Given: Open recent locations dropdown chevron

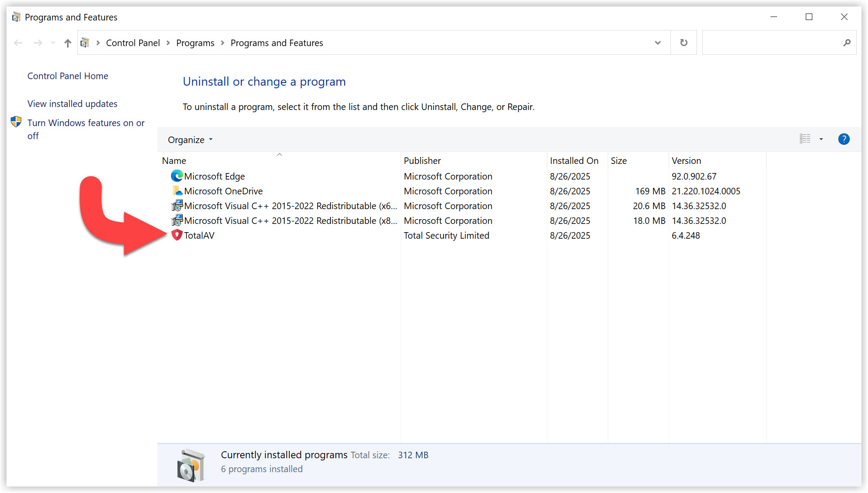Looking at the screenshot, I should 53,43.
